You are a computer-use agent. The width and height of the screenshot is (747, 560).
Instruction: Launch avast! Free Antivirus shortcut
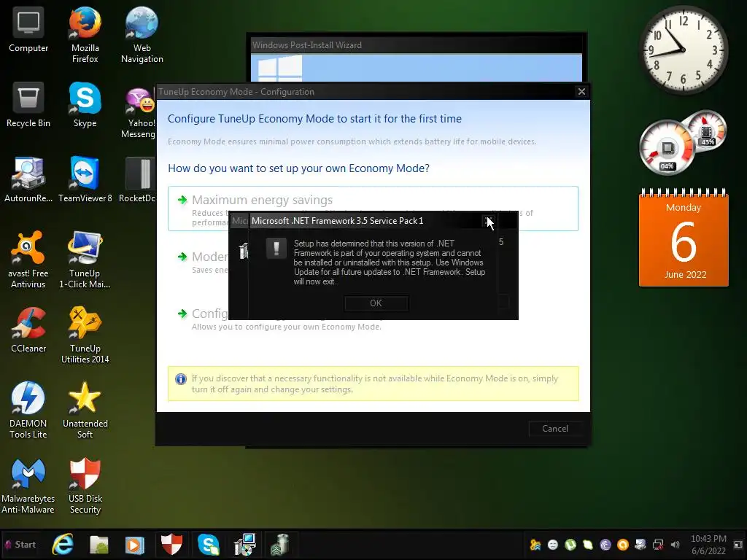[28, 260]
